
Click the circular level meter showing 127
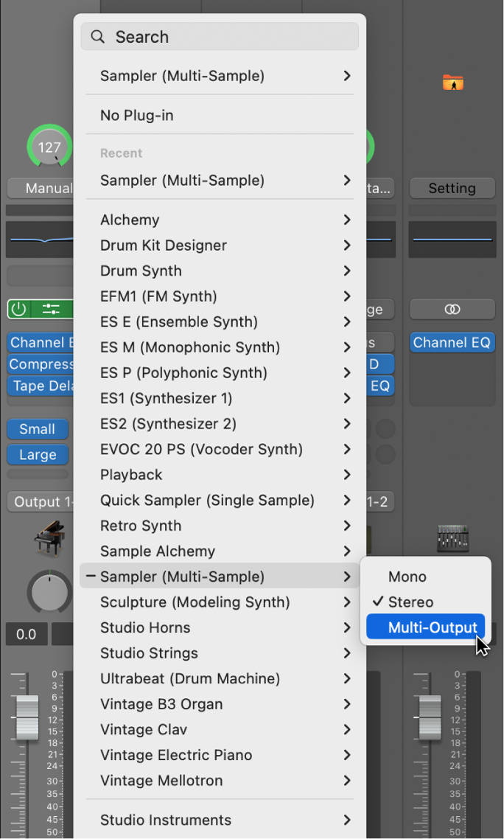pos(49,147)
